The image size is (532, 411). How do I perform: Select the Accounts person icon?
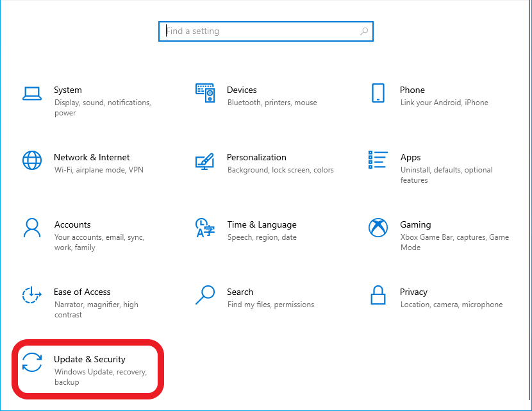pyautogui.click(x=32, y=228)
